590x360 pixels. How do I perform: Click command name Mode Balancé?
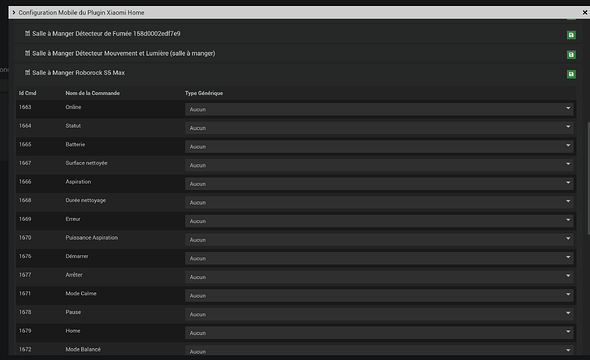(83, 349)
